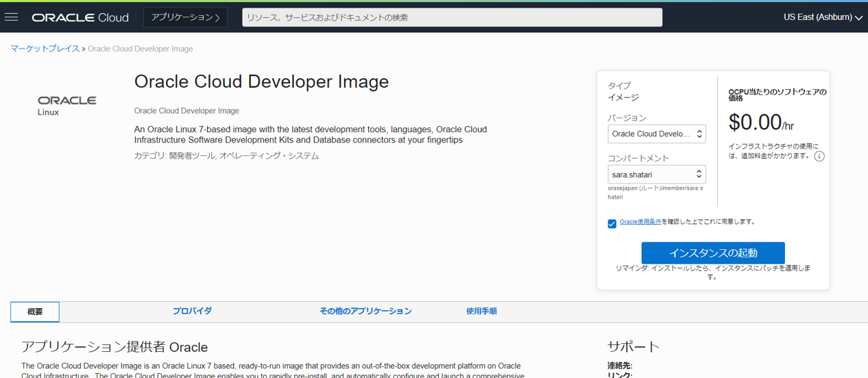Click the $0.00/hr price text
868x378 pixels.
pos(761,123)
